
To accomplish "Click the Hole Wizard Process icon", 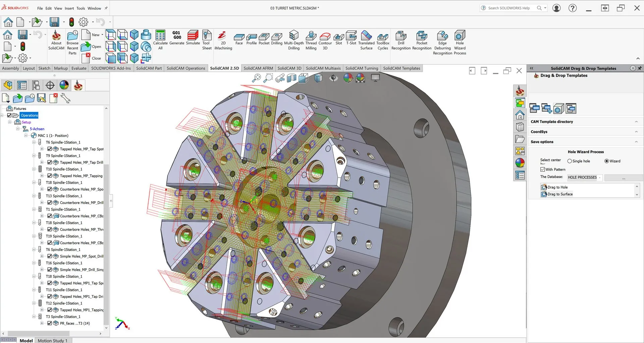I will [460, 36].
